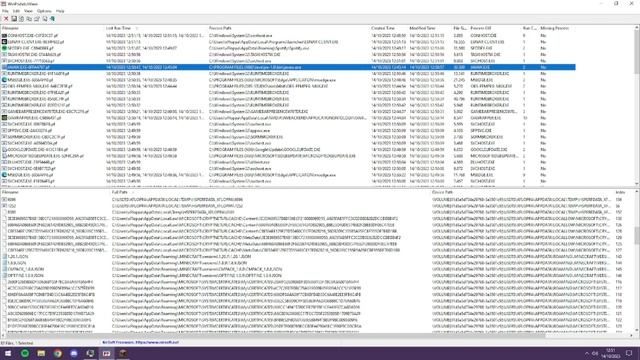This screenshot has width=640, height=360.
Task: Select the OBS-FFMPEG-MUX.EXE prefetch row
Action: click(288, 86)
